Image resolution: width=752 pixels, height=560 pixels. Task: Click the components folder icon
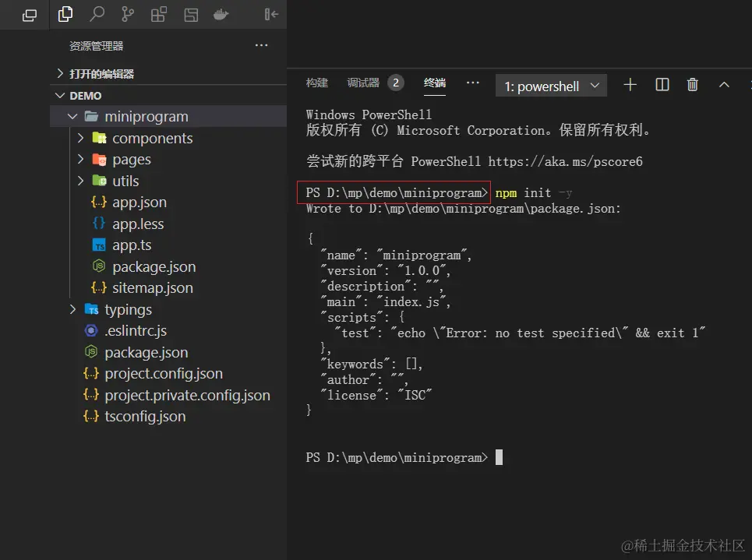click(x=99, y=138)
